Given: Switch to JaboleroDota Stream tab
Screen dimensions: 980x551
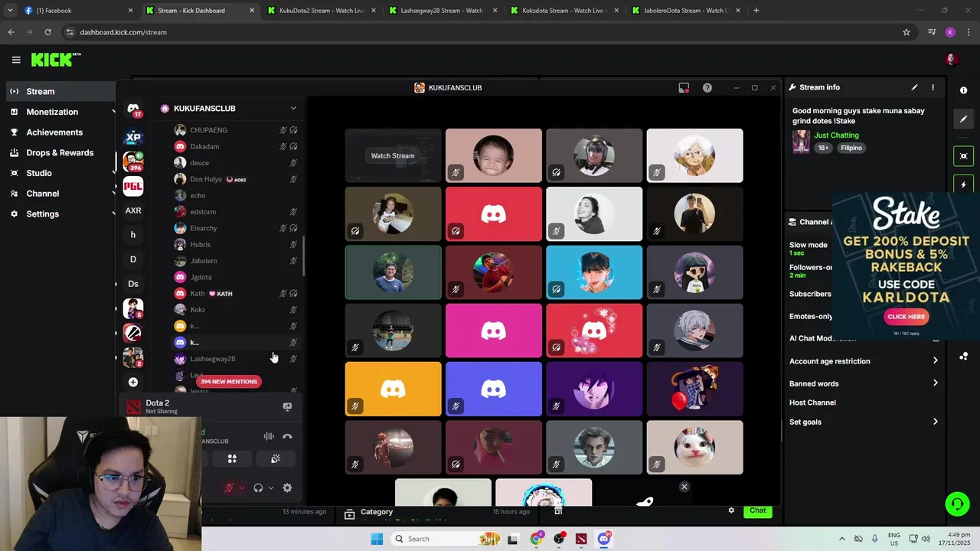Looking at the screenshot, I should pos(684,11).
